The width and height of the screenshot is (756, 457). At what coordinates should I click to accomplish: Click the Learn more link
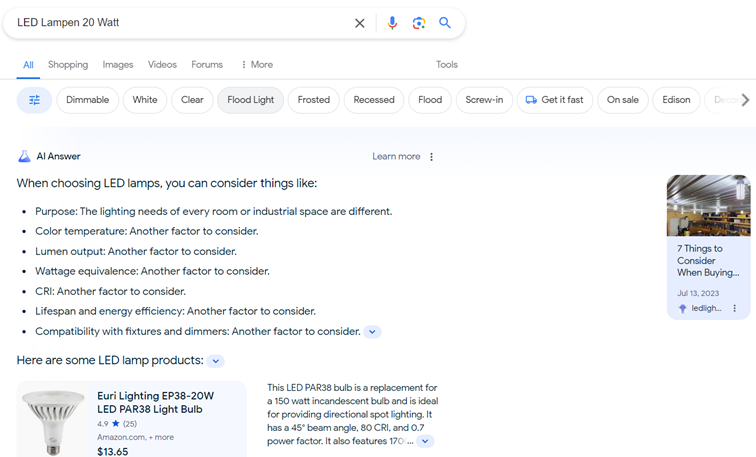(396, 156)
